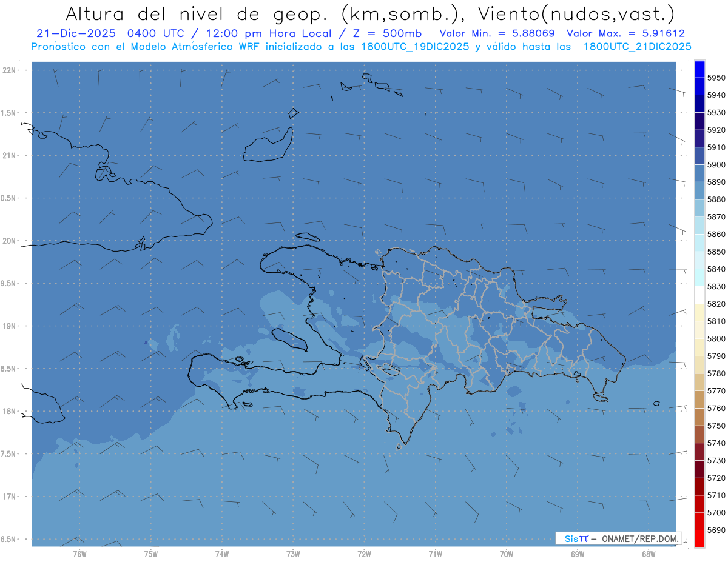728x562 pixels.
Task: Click the legend value 5820
Action: pos(716,304)
